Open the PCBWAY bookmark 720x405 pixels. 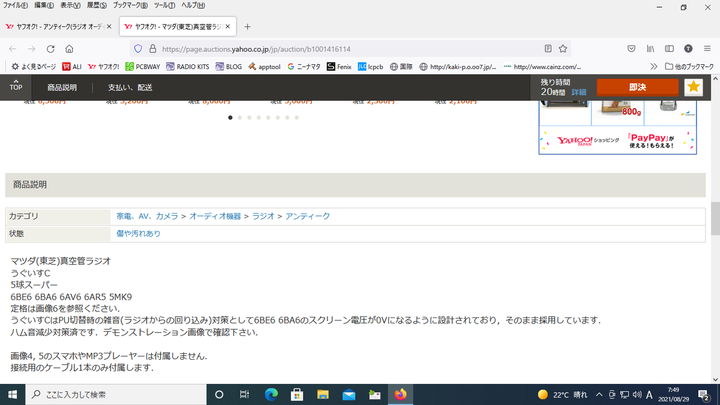coord(143,67)
